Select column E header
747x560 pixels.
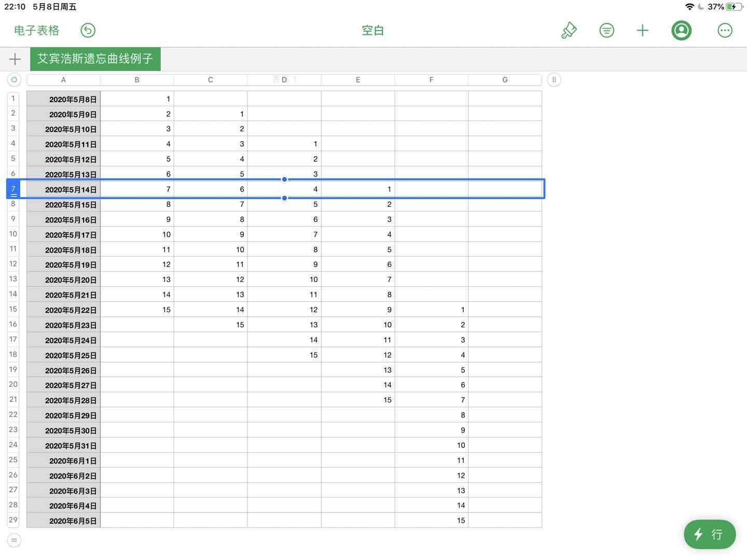(358, 80)
